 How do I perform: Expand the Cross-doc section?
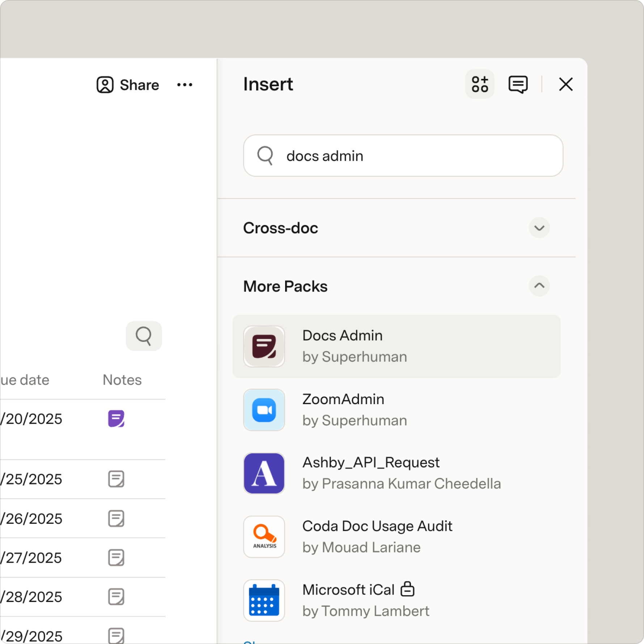pos(539,228)
